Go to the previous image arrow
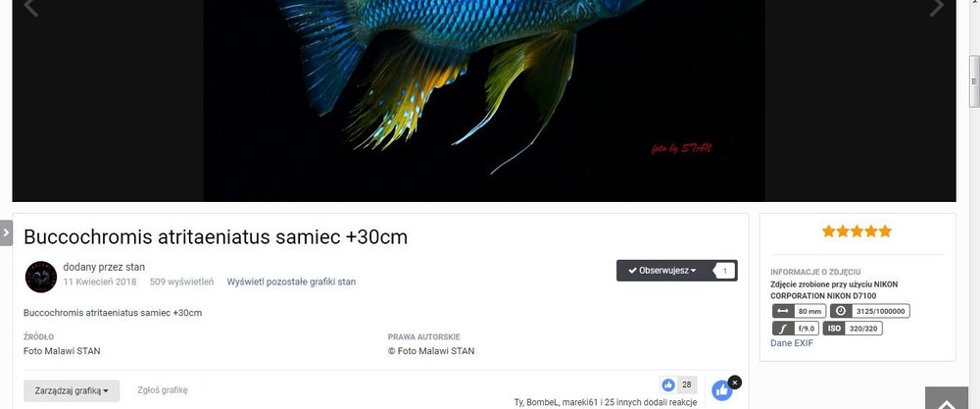The width and height of the screenshot is (980, 409). click(31, 8)
